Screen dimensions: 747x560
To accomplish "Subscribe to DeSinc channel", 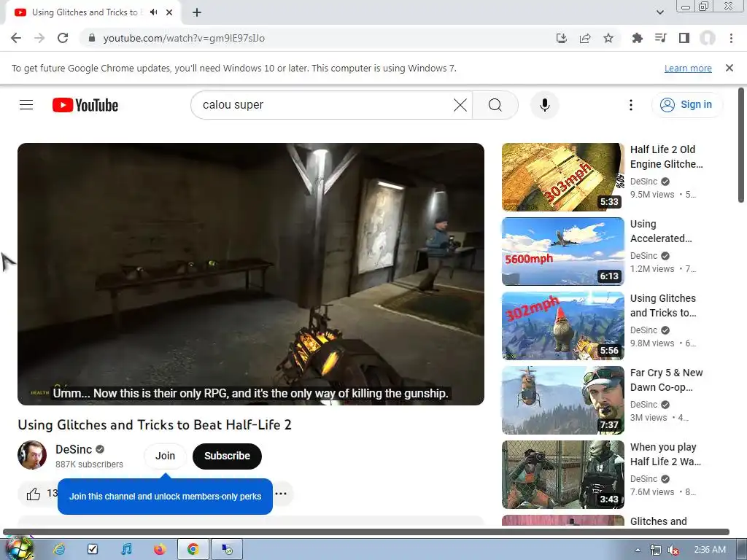I will [x=228, y=456].
